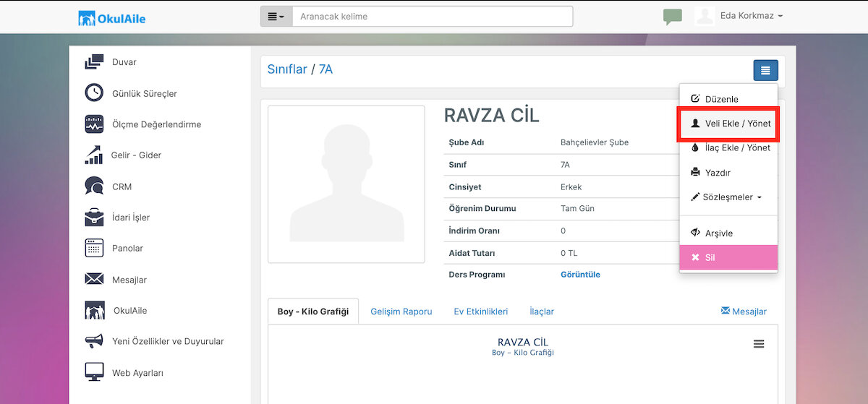
Task: Expand the Sözleşmeler submenu
Action: (728, 197)
